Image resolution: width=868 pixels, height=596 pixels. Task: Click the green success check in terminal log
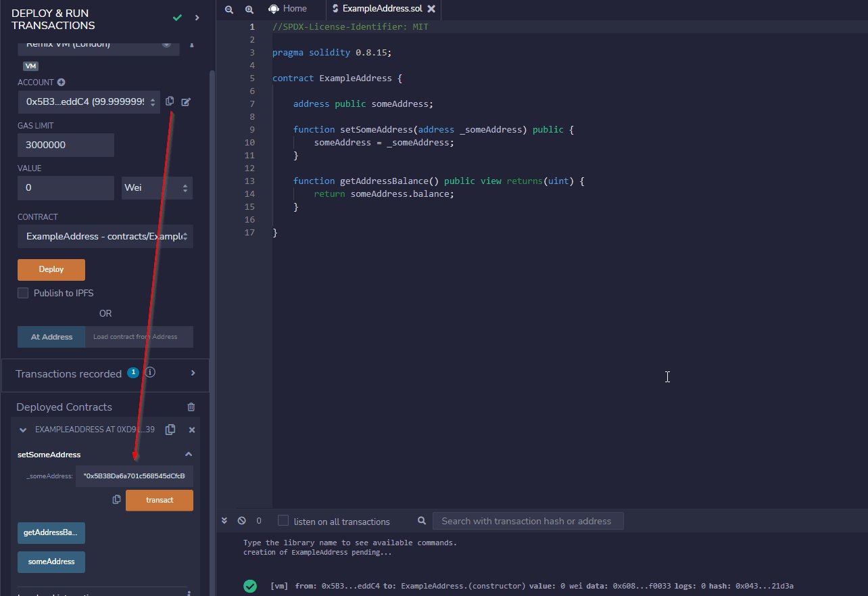tap(250, 586)
